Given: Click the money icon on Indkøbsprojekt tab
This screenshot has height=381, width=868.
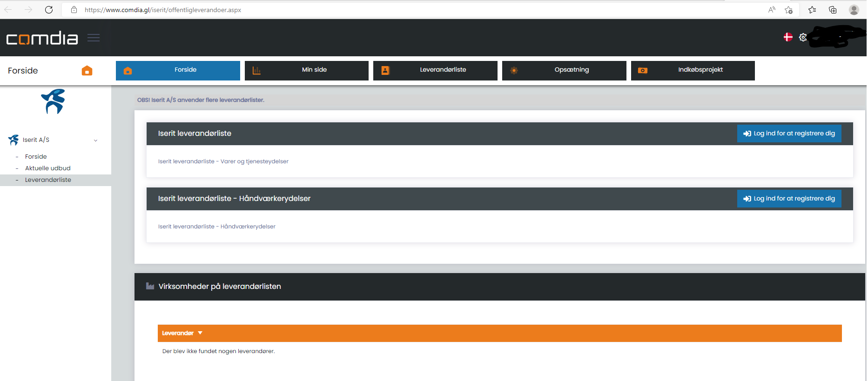Looking at the screenshot, I should point(643,71).
